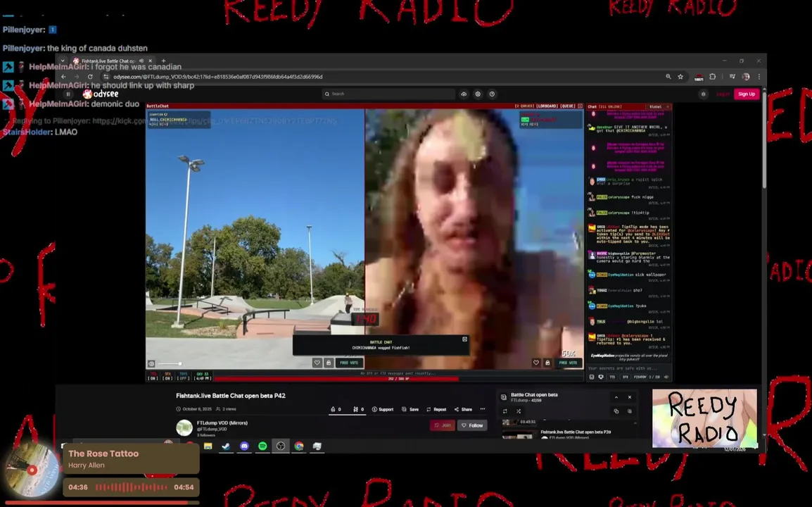Close the Battle Chat nogged notification

click(x=464, y=339)
